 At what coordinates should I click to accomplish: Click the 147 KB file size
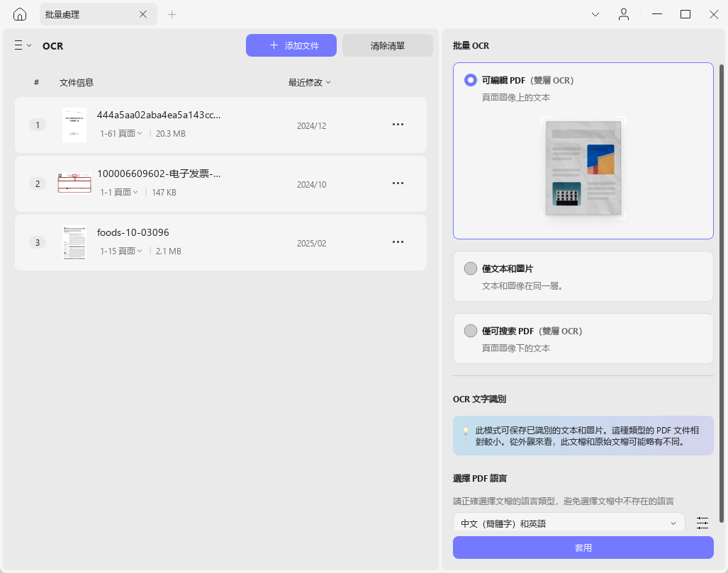pyautogui.click(x=164, y=192)
